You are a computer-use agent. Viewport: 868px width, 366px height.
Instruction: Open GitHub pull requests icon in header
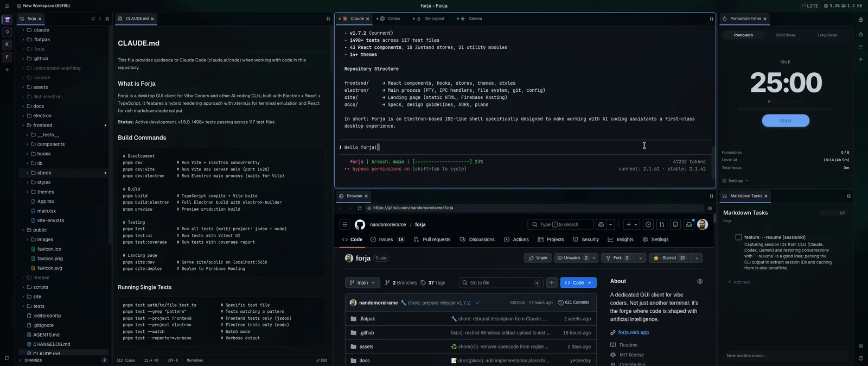[x=662, y=224]
